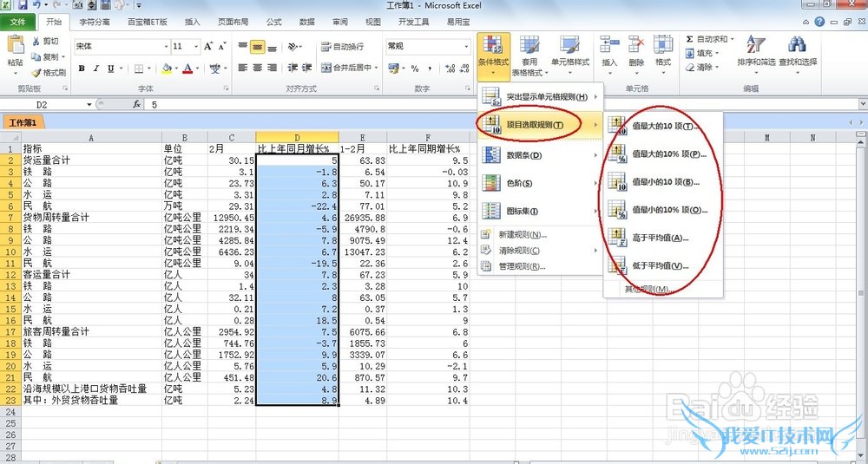The image size is (868, 464).
Task: Toggle underline formatting U
Action: (111, 68)
